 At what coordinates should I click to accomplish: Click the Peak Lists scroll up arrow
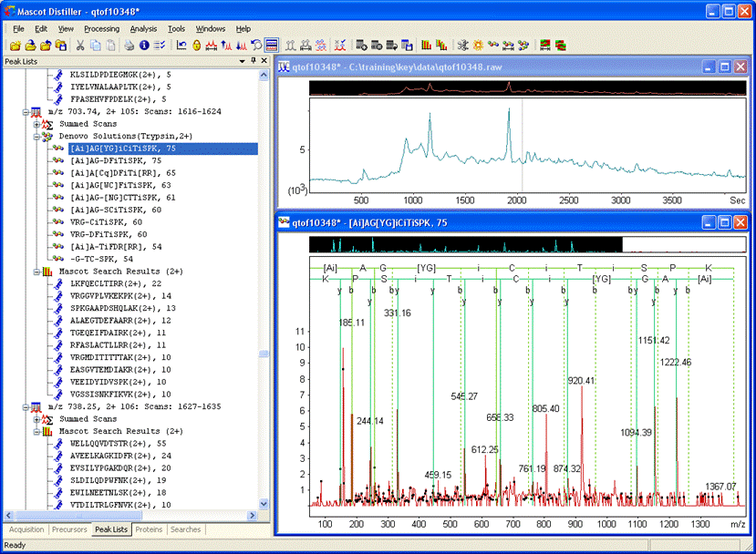(264, 75)
